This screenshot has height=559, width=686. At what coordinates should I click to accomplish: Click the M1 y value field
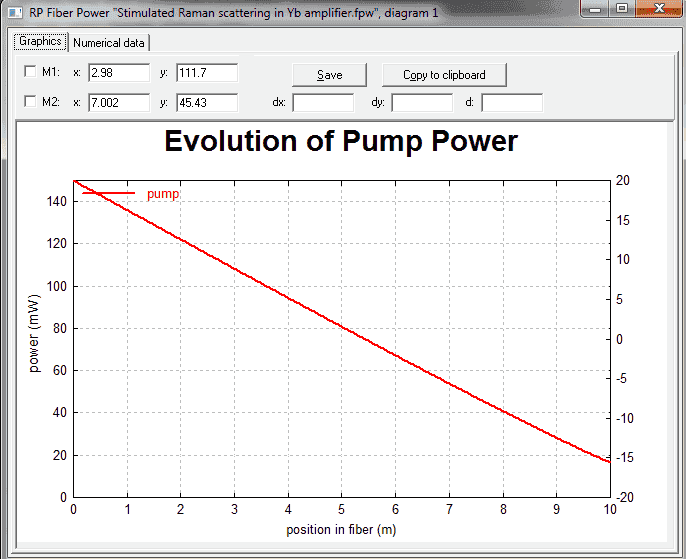click(x=207, y=73)
